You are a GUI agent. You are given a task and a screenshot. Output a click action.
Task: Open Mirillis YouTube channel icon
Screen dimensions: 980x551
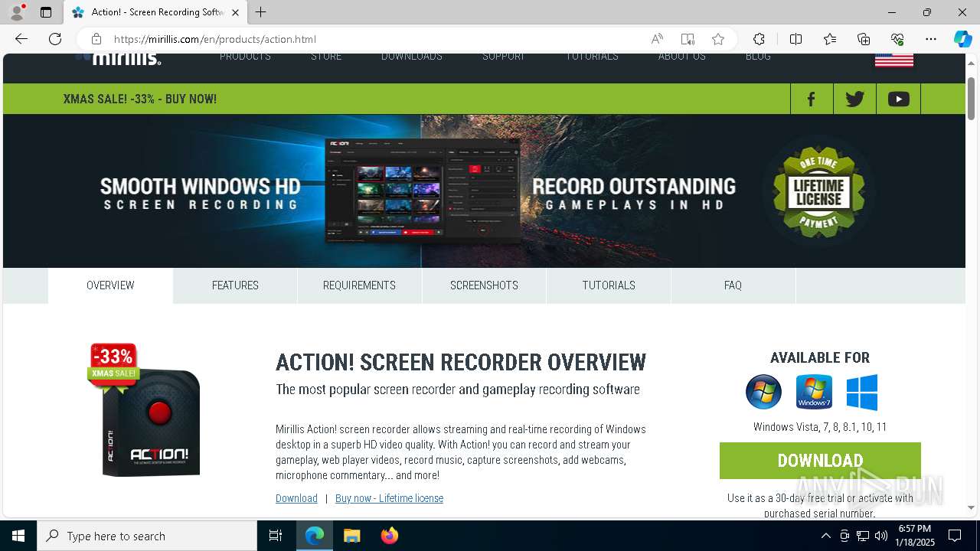click(898, 99)
